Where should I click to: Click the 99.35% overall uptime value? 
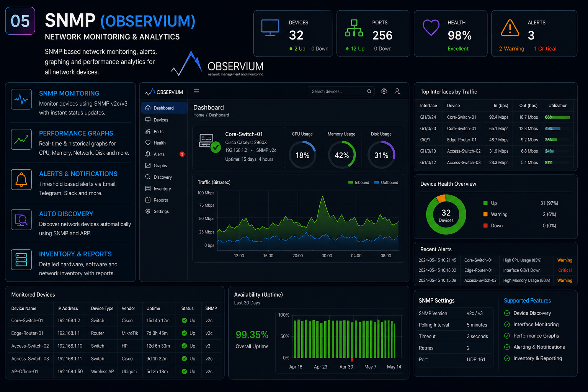click(252, 335)
